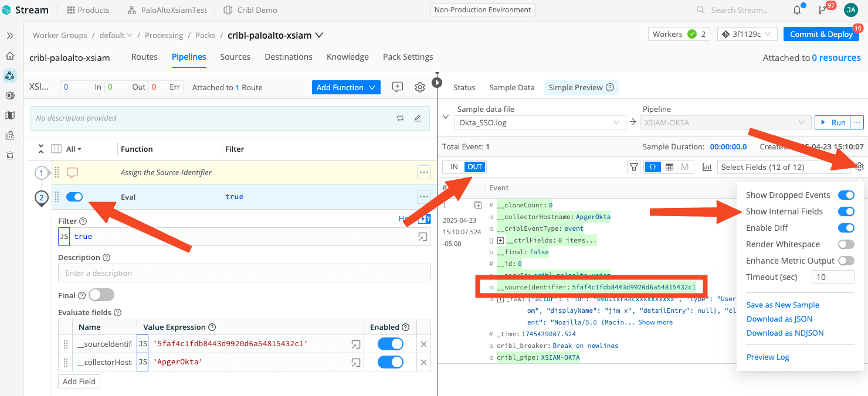Toggle Show Dropped Events switch

tap(846, 195)
